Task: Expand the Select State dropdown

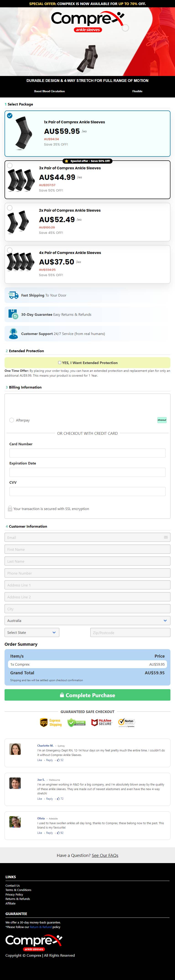Action: pos(32,633)
